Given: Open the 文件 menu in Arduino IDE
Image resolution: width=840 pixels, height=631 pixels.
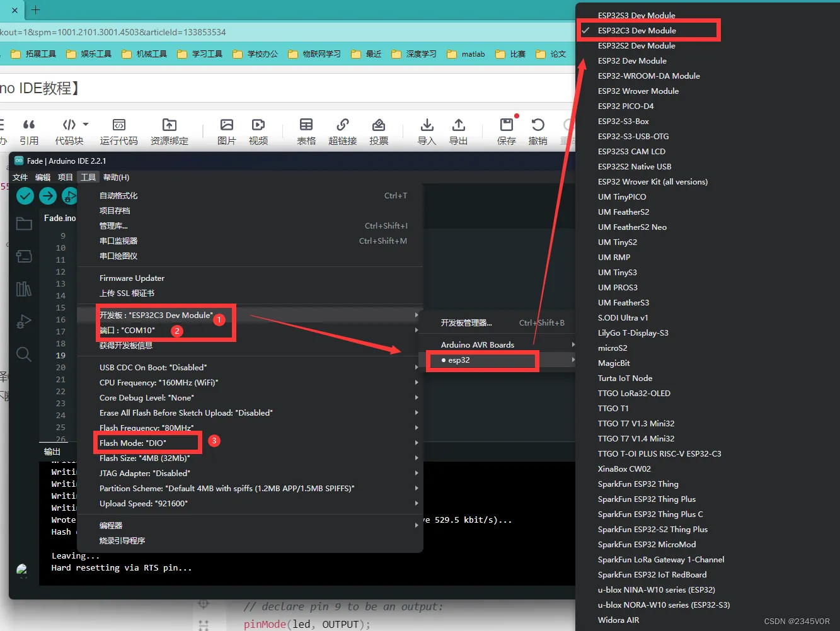Looking at the screenshot, I should (x=20, y=178).
